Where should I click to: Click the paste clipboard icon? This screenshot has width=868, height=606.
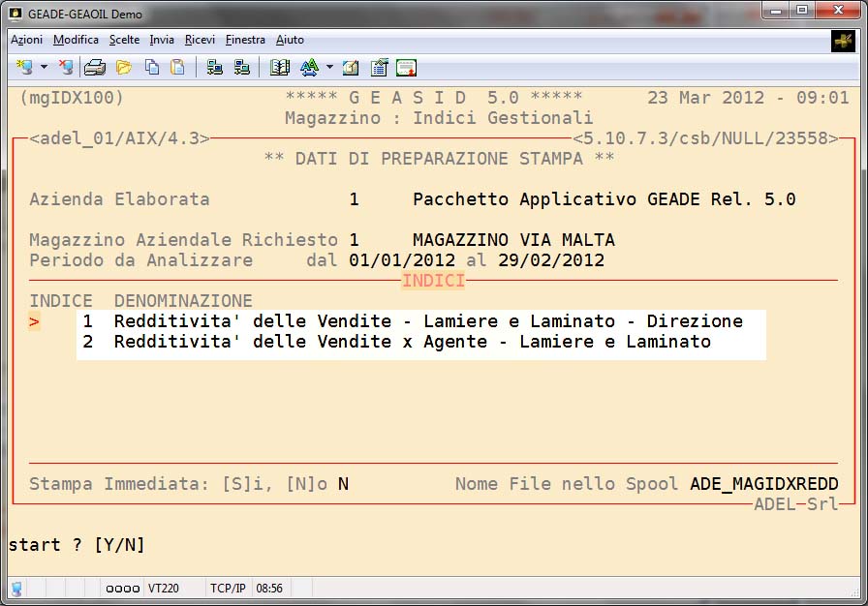click(x=177, y=67)
